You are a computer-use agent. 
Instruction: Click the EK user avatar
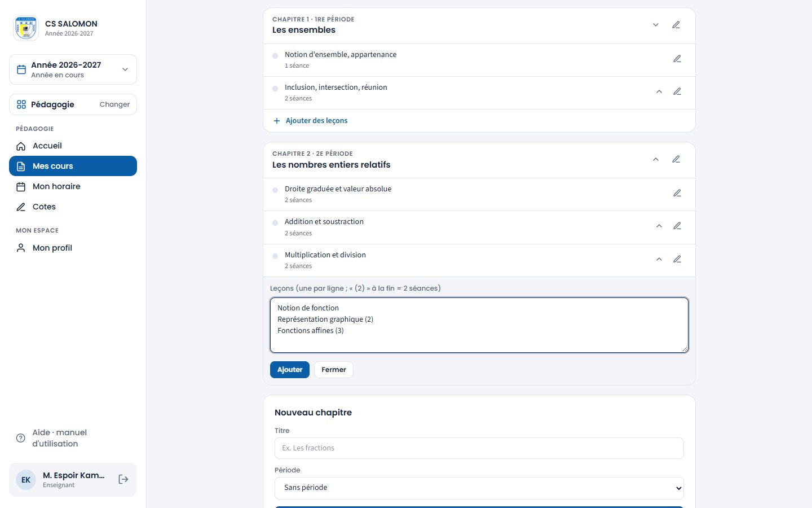[x=26, y=480]
